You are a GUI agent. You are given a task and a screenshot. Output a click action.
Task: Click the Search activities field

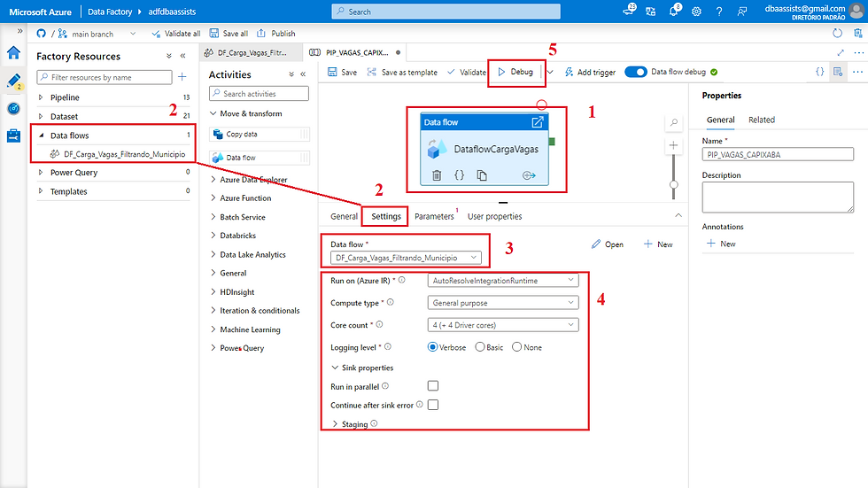coord(259,94)
